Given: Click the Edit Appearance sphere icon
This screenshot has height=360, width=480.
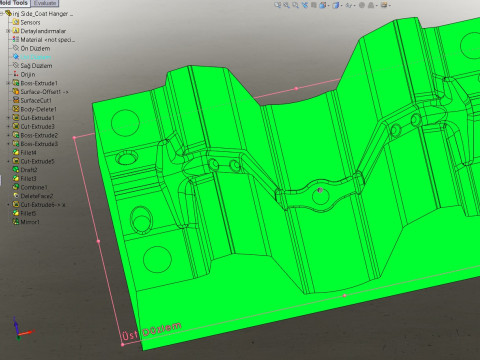Looking at the screenshot, I should click(362, 5).
